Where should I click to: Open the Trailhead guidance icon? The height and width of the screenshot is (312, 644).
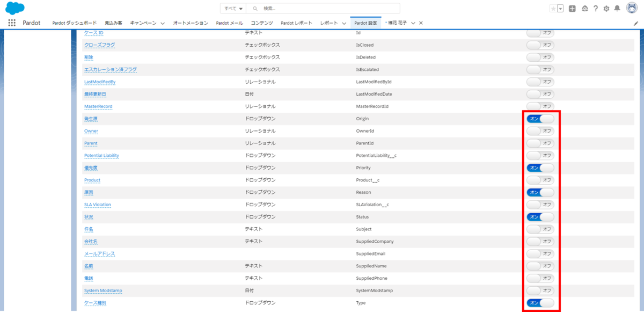pos(584,9)
